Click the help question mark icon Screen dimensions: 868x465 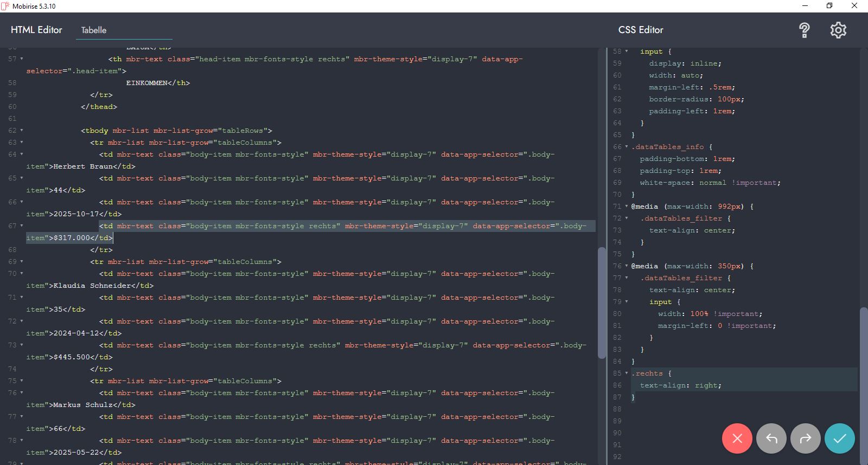pos(804,30)
